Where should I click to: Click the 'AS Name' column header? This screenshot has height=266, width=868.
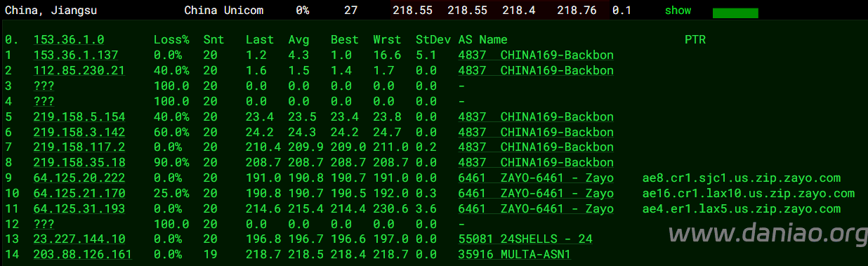[482, 40]
